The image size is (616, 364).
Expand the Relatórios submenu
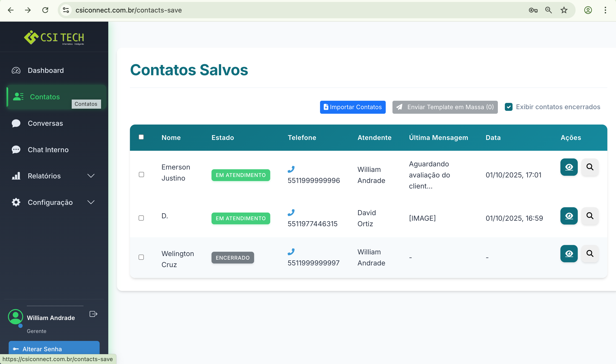pyautogui.click(x=91, y=176)
